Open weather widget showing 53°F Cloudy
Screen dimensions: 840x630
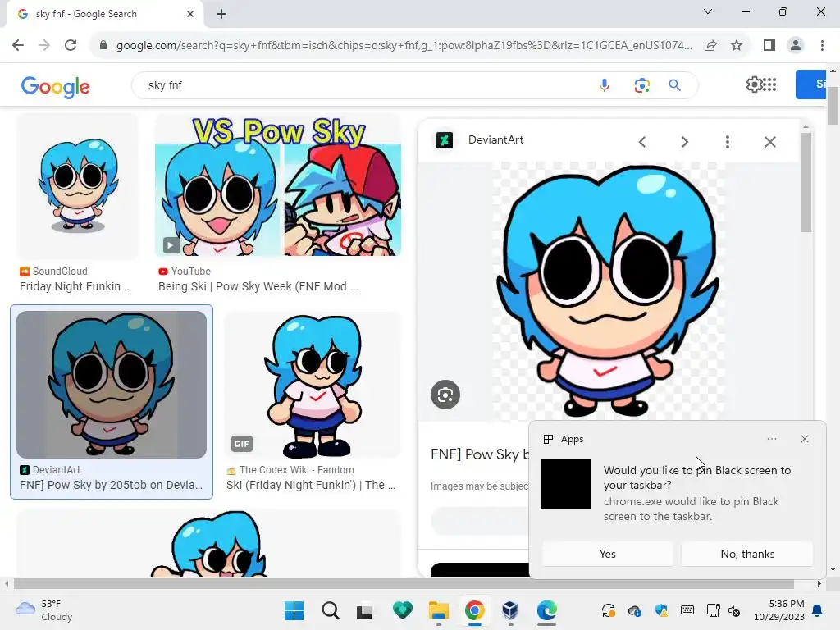(44, 610)
